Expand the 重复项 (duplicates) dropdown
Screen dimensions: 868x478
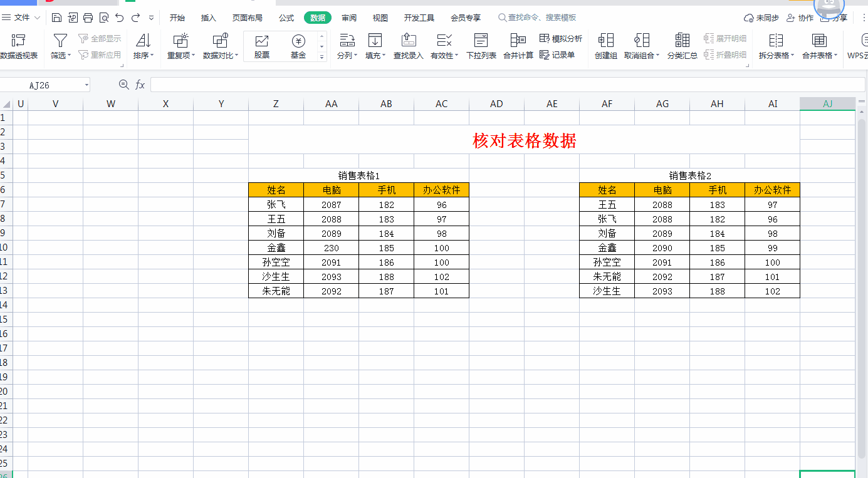tap(181, 55)
